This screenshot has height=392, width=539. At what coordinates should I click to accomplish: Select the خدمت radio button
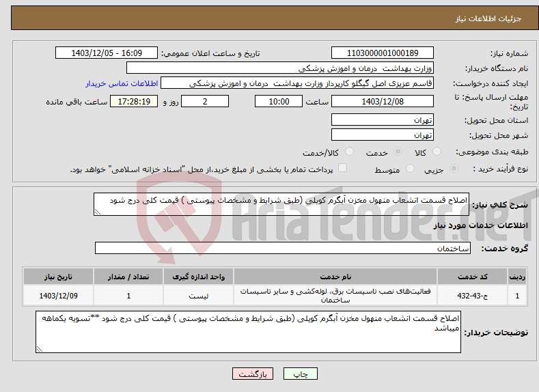coord(398,152)
